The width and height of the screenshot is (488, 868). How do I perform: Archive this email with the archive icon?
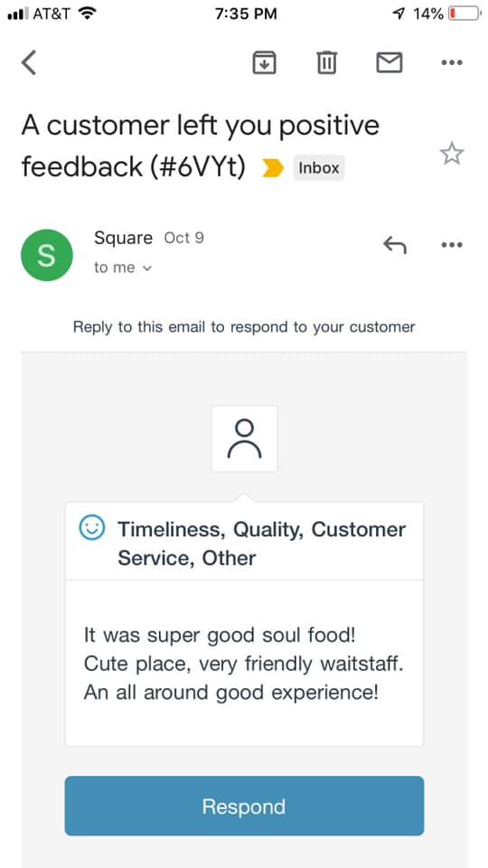[265, 62]
